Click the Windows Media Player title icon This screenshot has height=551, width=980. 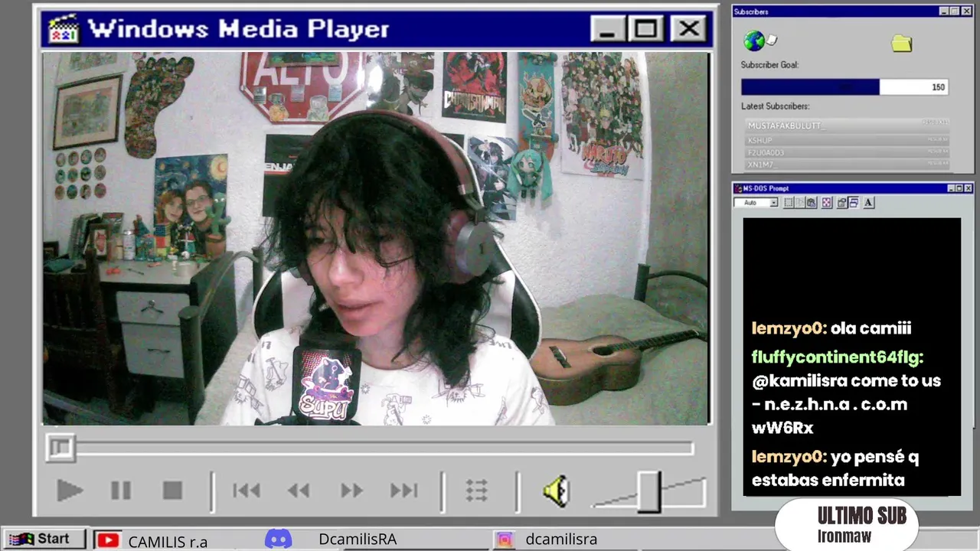point(63,29)
